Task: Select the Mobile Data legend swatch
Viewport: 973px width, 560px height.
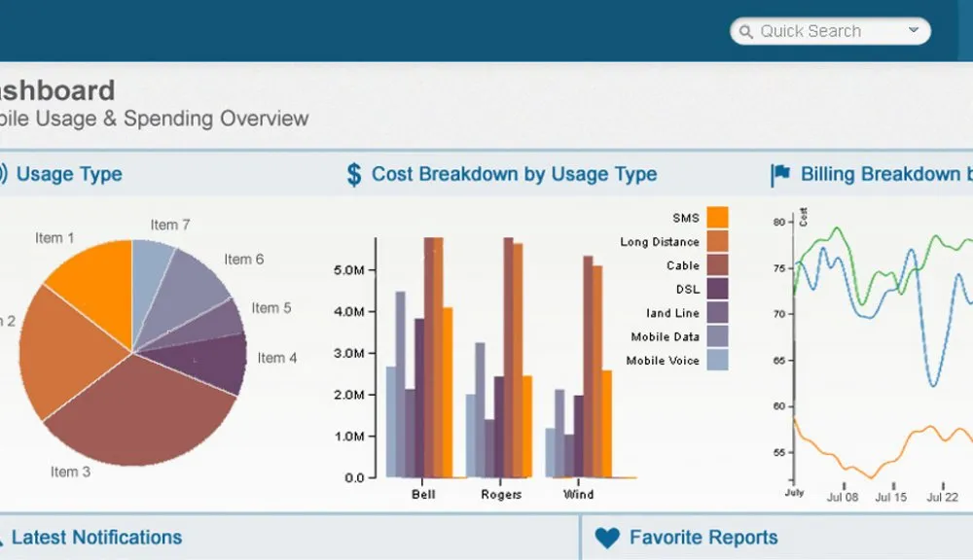Action: (717, 336)
